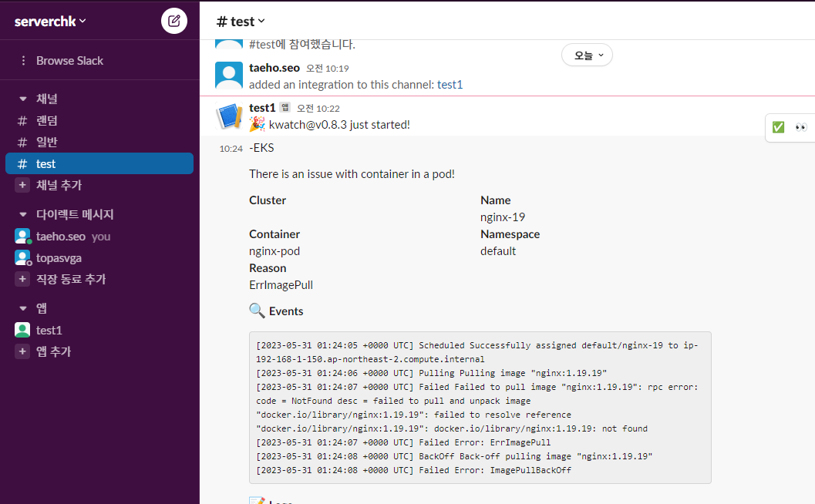The height and width of the screenshot is (504, 815).
Task: Collapse the 앱 section
Action: click(23, 308)
